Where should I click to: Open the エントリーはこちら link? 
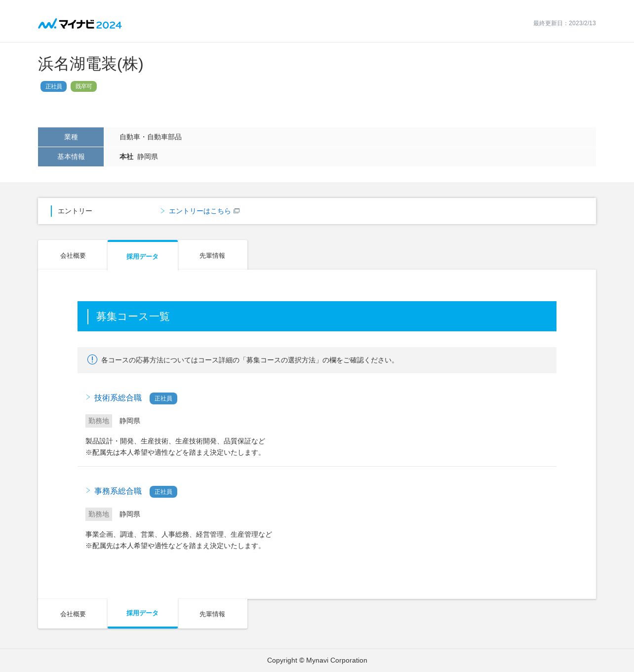pyautogui.click(x=200, y=211)
